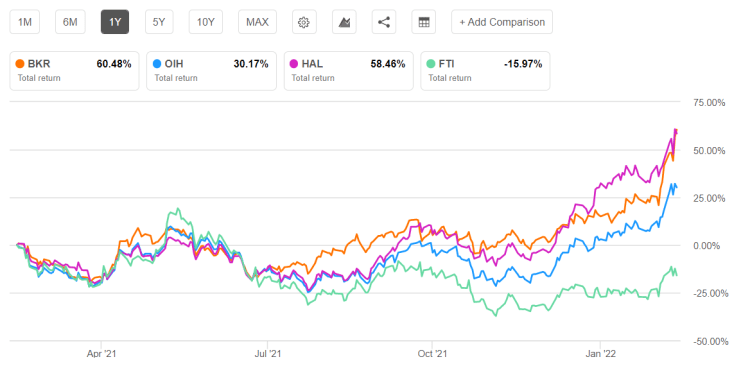Click the Jan '22 x-axis label
Image resolution: width=750 pixels, height=375 pixels.
[601, 354]
